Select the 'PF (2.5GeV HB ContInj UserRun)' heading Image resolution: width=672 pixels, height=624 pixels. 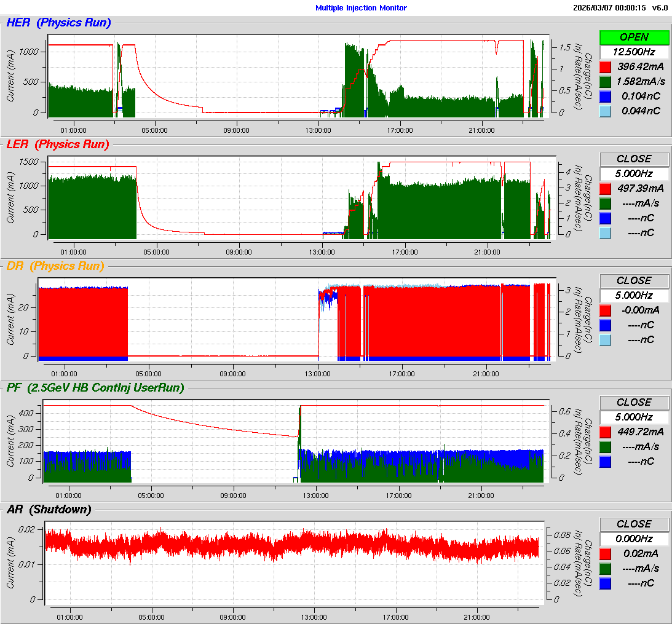tap(95, 387)
